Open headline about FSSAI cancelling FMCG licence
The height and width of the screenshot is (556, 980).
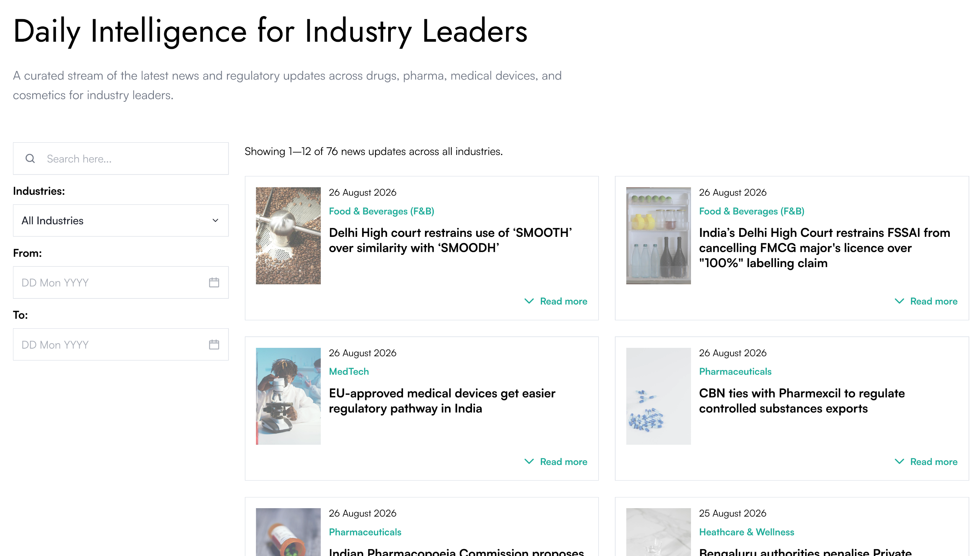[825, 248]
